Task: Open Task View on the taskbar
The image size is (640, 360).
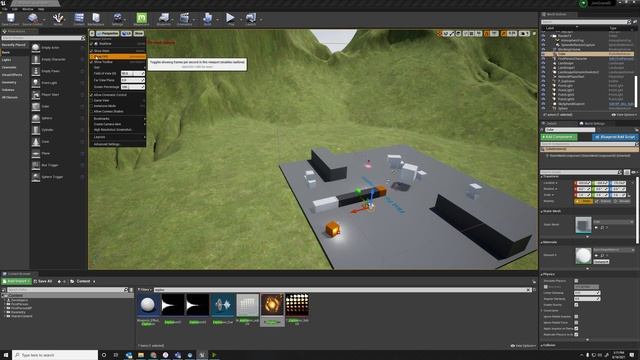Action: (116, 355)
